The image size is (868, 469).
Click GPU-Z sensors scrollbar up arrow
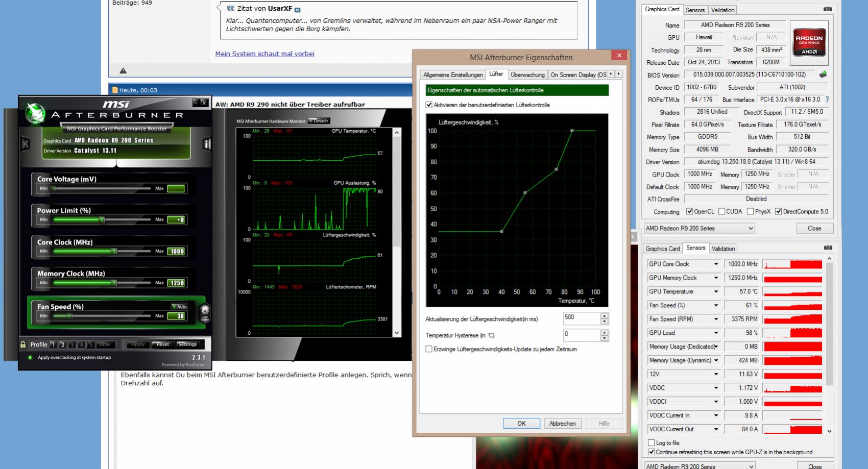click(829, 259)
